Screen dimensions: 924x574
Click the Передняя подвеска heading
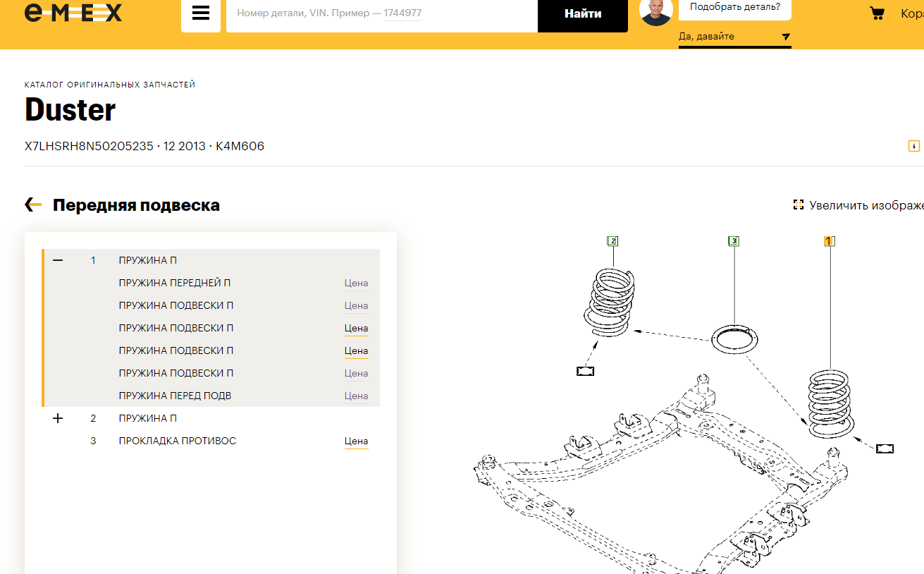pos(136,205)
